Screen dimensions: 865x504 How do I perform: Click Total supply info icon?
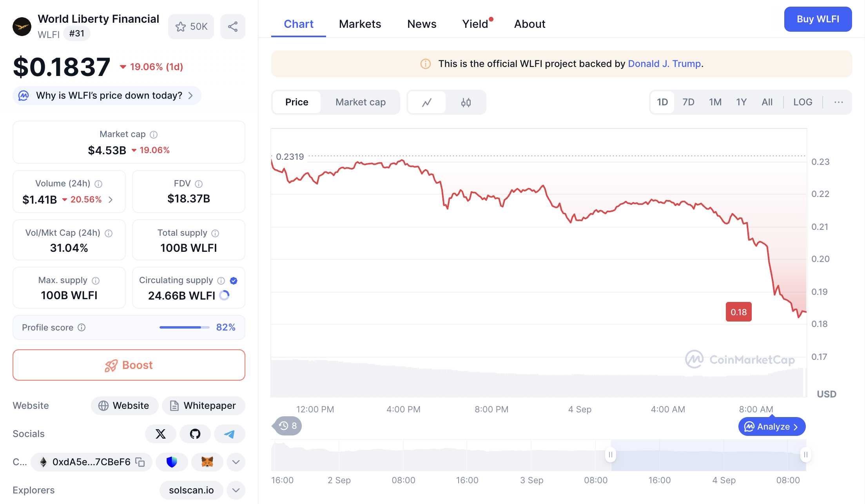[x=215, y=233]
